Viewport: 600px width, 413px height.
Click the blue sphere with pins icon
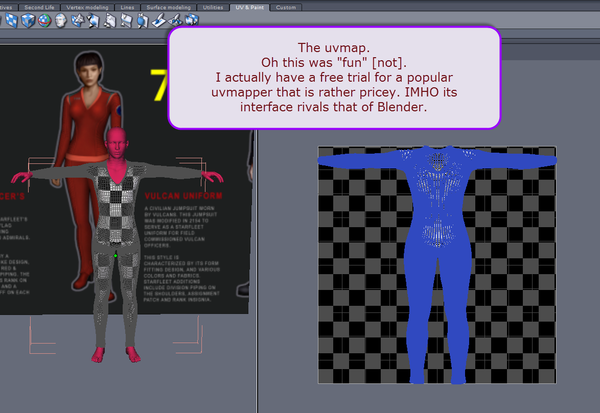point(142,20)
